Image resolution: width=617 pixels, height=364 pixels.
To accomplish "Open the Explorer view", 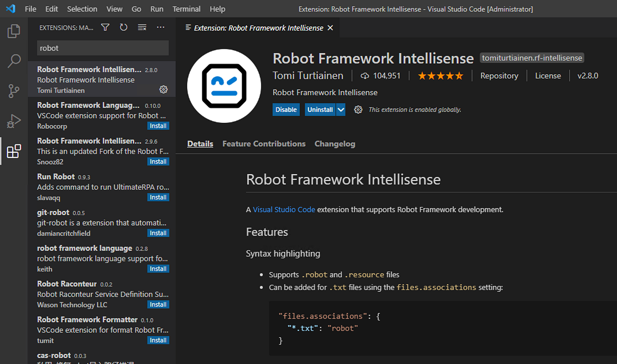I will point(14,31).
